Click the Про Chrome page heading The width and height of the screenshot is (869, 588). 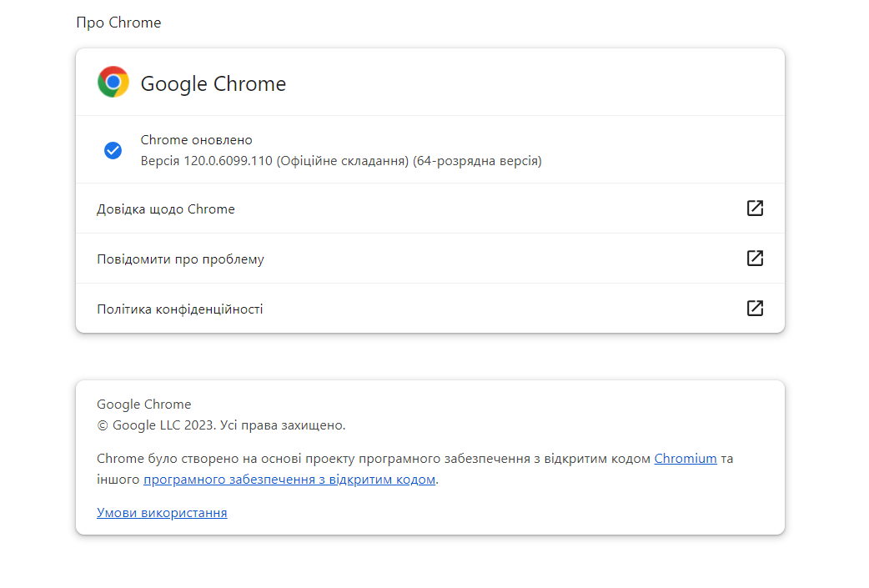pos(118,23)
